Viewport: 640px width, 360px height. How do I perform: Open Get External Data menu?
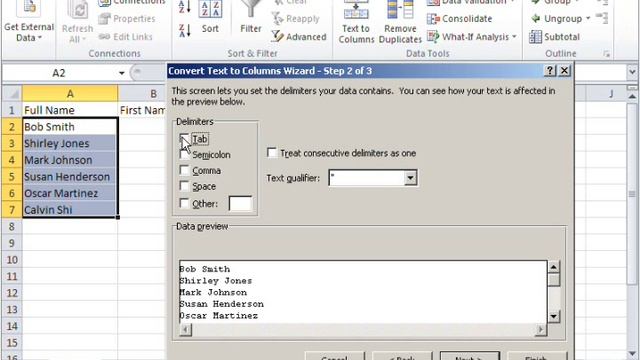[29, 22]
